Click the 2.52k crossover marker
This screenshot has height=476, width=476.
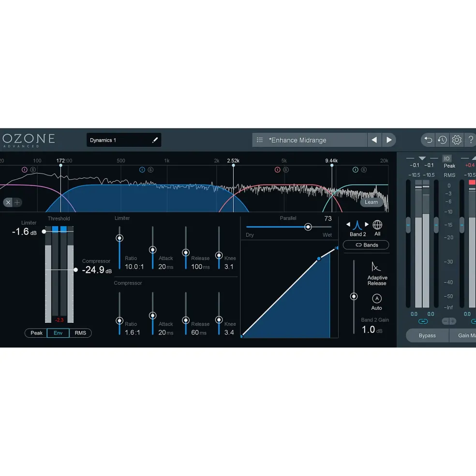coord(234,165)
